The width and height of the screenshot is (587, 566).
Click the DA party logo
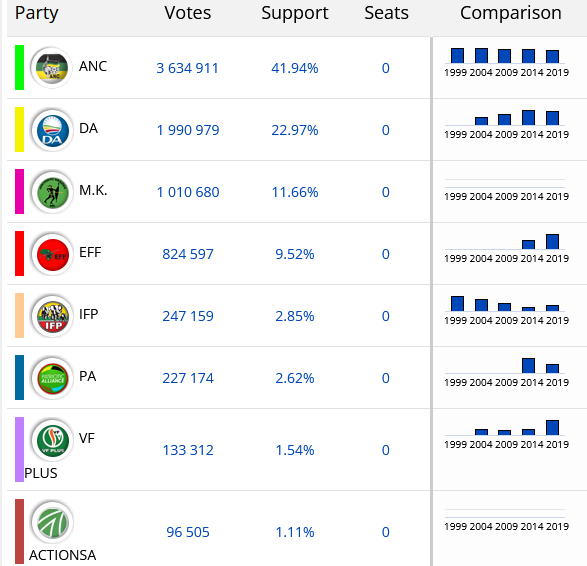[x=52, y=130]
